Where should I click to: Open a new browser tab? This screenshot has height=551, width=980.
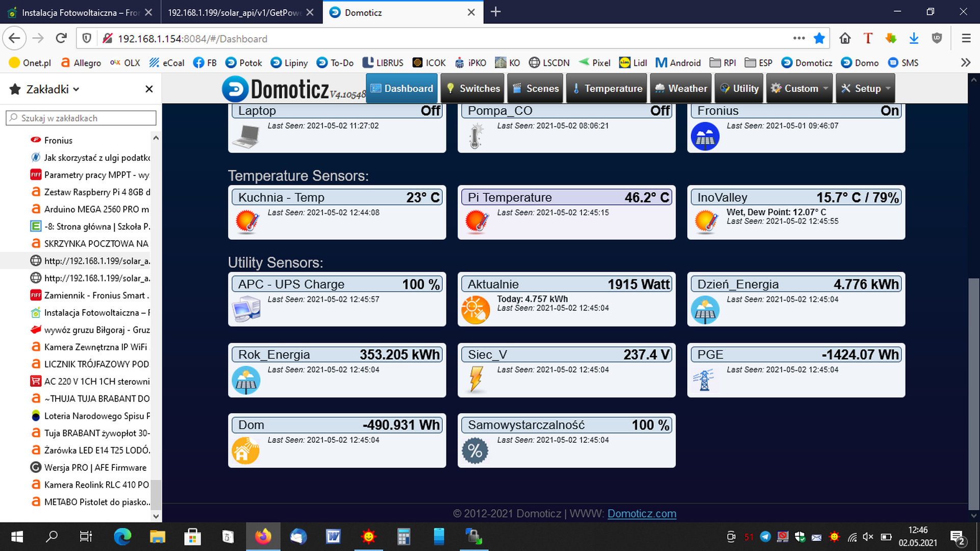click(495, 12)
